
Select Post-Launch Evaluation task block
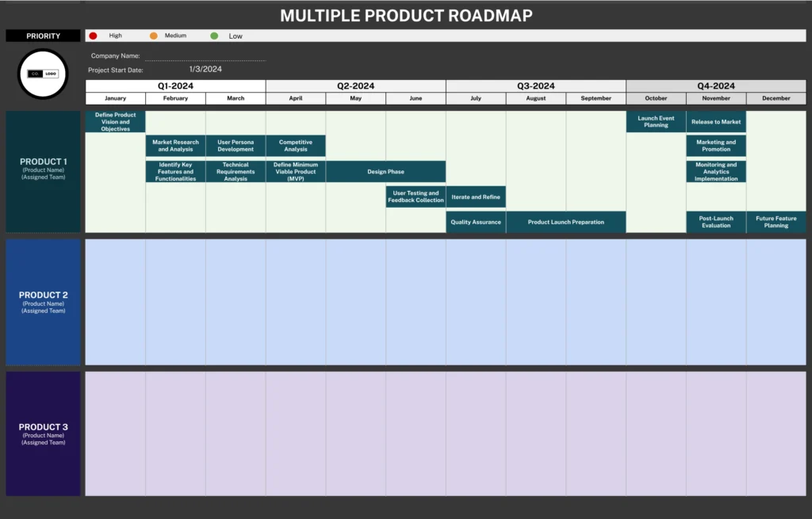point(716,222)
